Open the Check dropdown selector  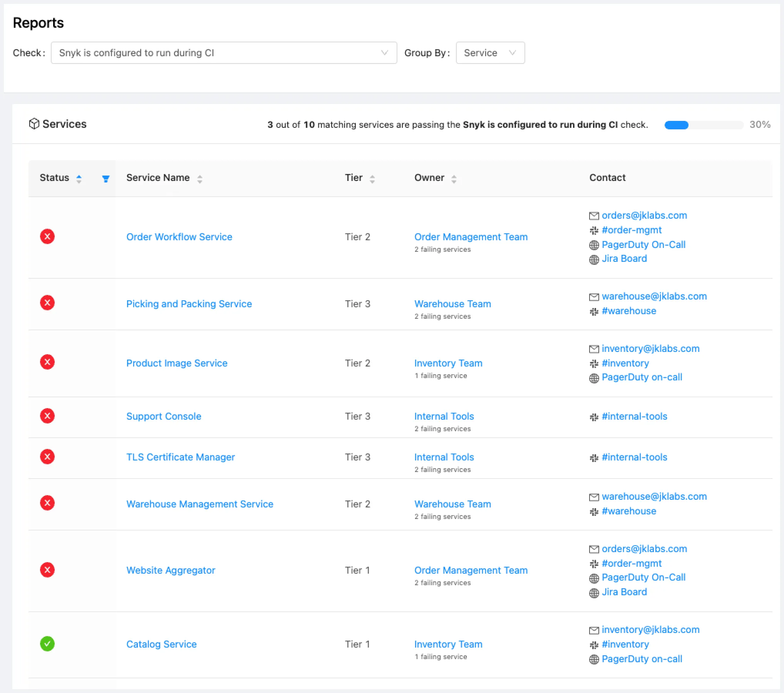coord(224,53)
